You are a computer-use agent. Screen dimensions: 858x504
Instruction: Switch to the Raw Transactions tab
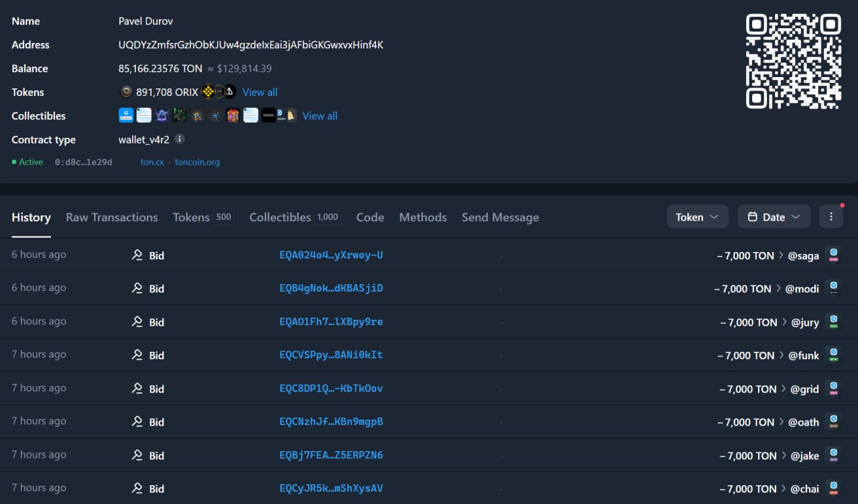point(112,217)
